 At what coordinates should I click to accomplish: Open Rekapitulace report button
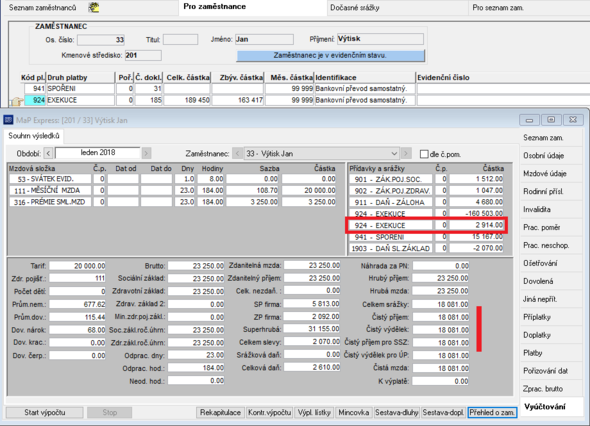(220, 412)
